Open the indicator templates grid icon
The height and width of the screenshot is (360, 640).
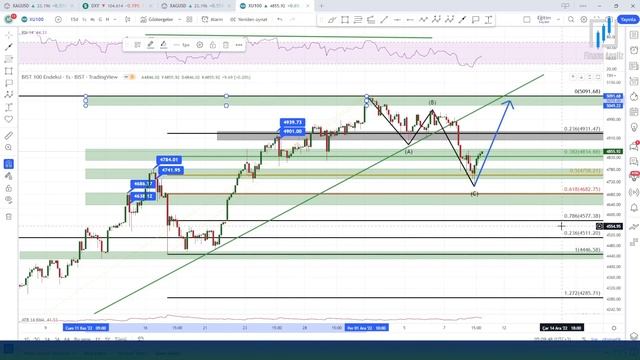coord(189,19)
